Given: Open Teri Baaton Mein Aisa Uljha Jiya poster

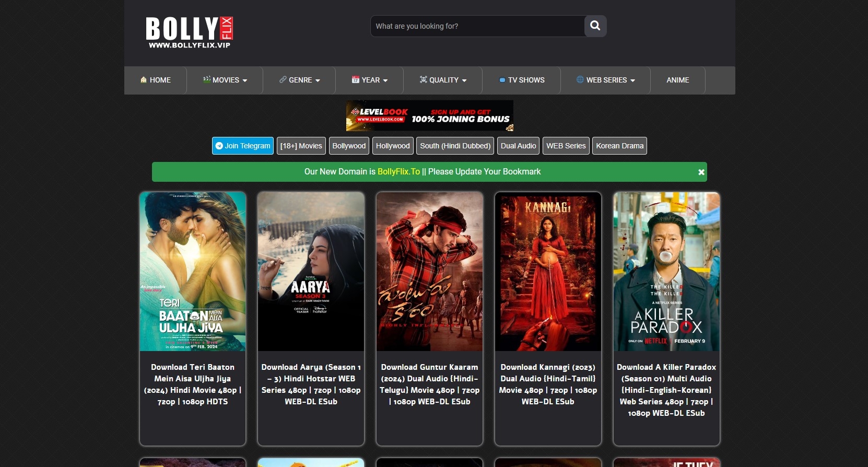Looking at the screenshot, I should pyautogui.click(x=193, y=272).
